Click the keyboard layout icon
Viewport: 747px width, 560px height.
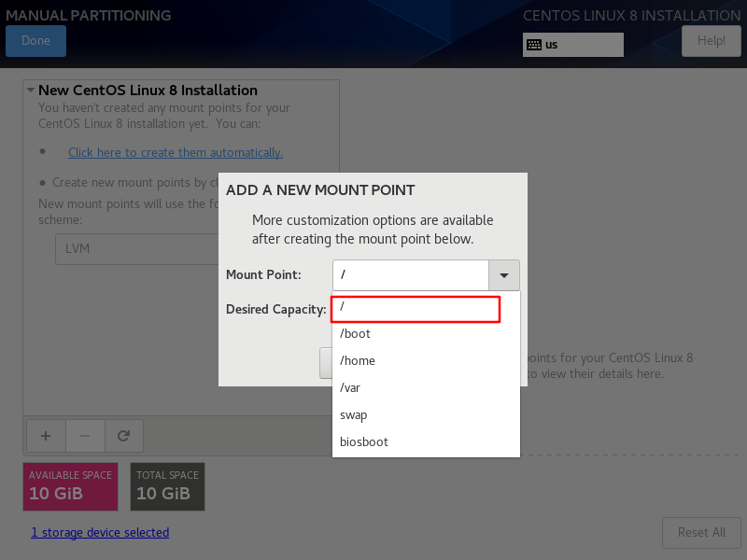[534, 45]
